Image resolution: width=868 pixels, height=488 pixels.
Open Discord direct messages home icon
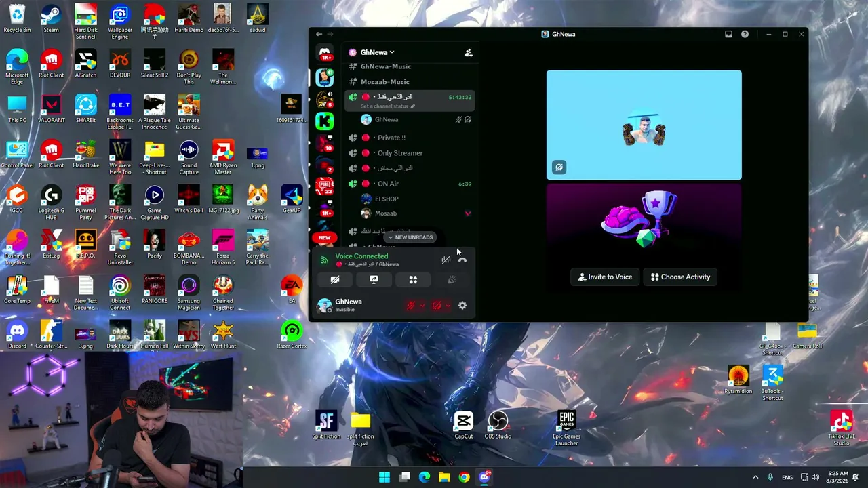coord(325,53)
